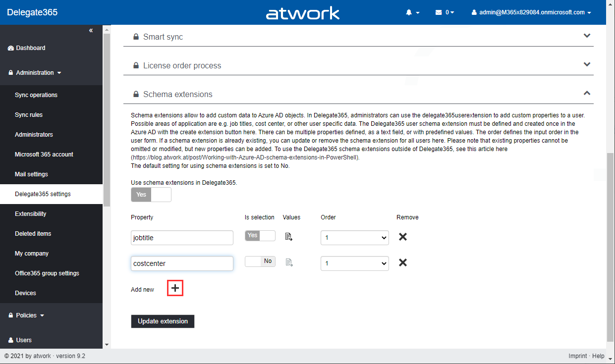Edit values icon for jobtitle
The height and width of the screenshot is (364, 615).
[289, 237]
